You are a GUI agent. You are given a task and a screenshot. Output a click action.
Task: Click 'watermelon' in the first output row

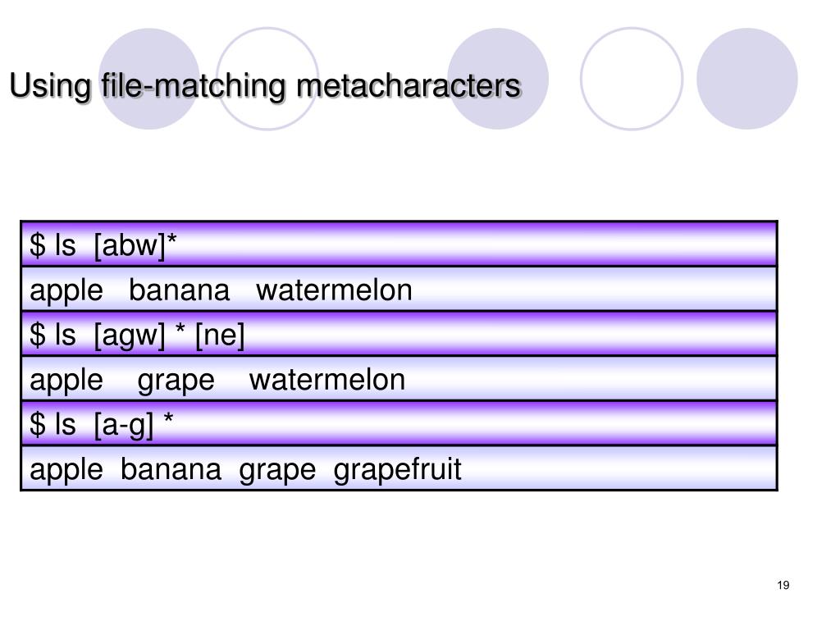tap(335, 290)
